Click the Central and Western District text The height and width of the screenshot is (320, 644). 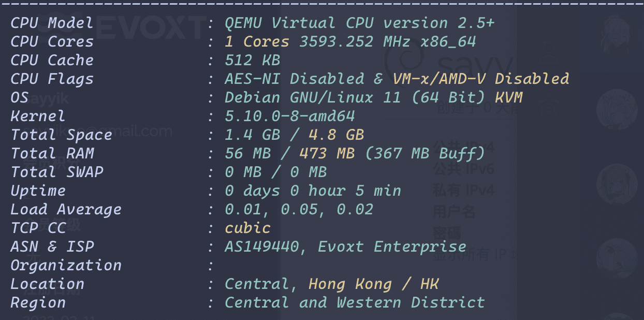pyautogui.click(x=355, y=303)
